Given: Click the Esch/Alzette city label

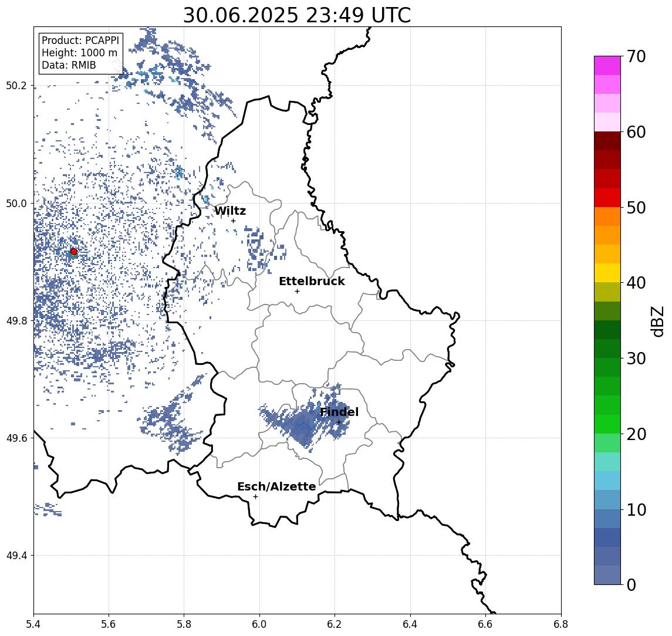Looking at the screenshot, I should (276, 487).
